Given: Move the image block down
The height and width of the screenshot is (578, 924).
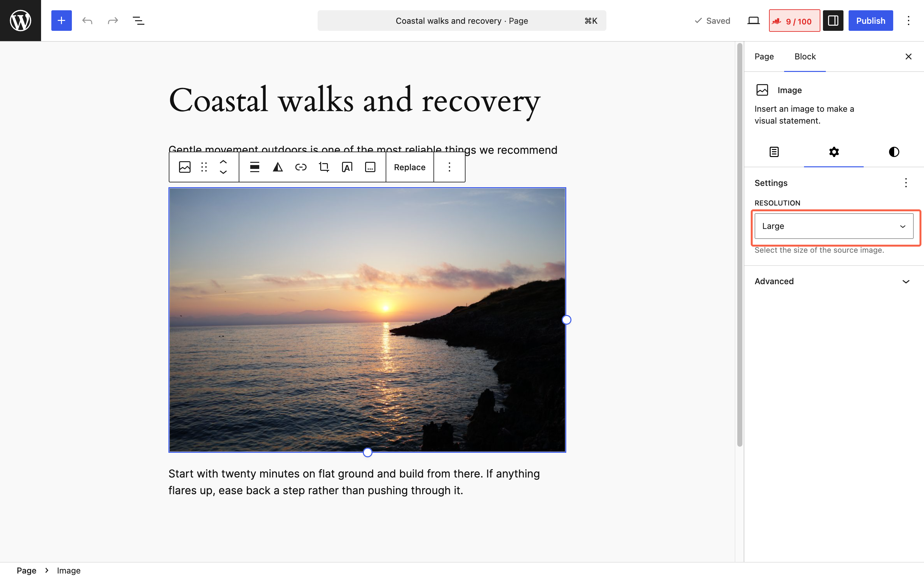Looking at the screenshot, I should (x=223, y=172).
